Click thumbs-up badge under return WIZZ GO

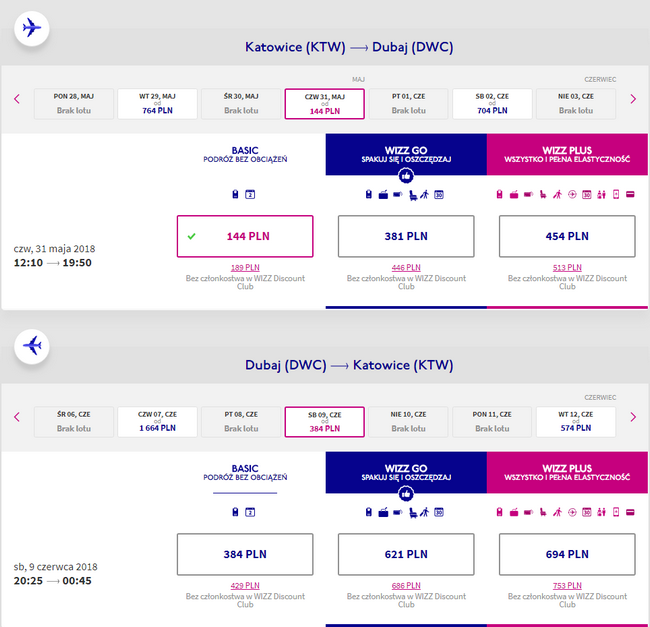click(406, 494)
